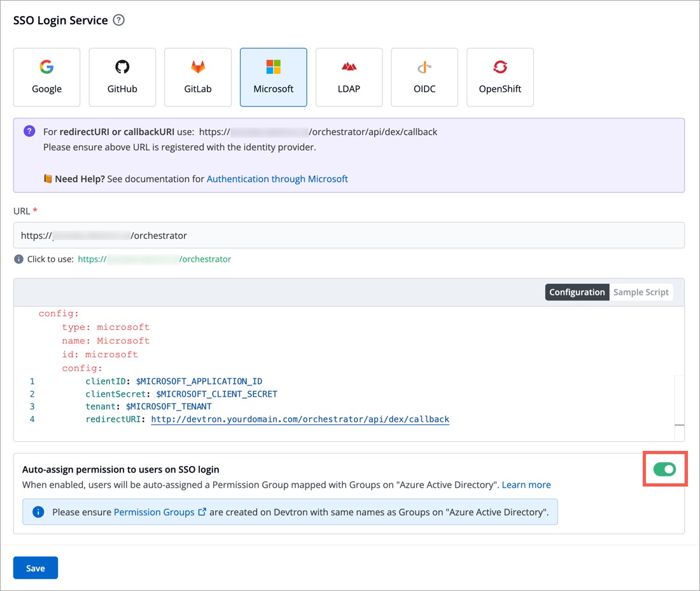The image size is (700, 591).
Task: Select the OIDC SSO provider
Action: pyautogui.click(x=424, y=77)
